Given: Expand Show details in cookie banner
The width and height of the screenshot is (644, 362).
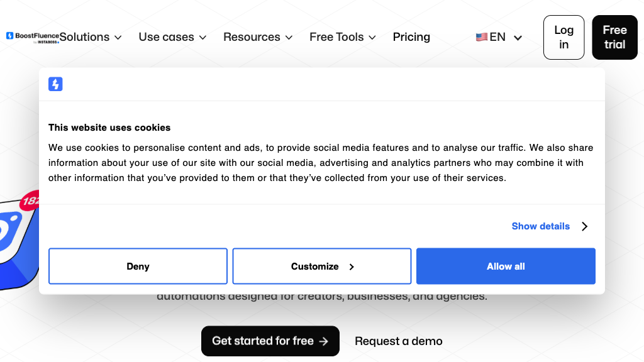Looking at the screenshot, I should click(540, 226).
